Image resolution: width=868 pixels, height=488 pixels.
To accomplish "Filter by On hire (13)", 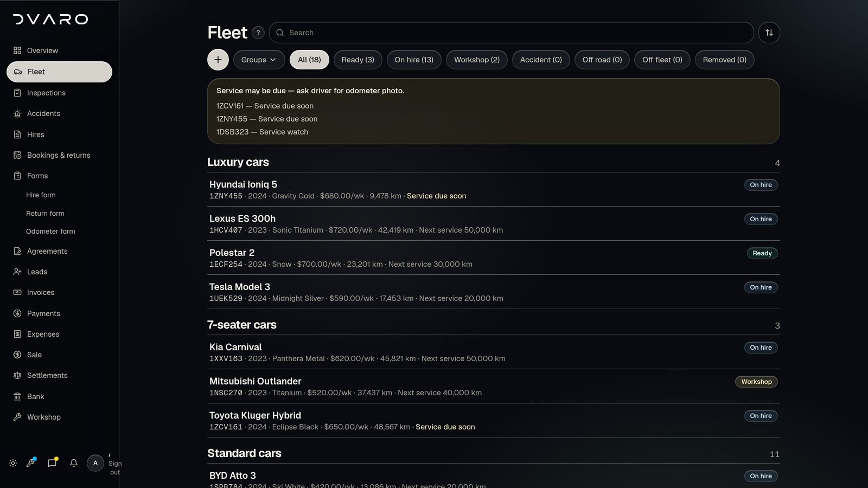I will [x=414, y=60].
